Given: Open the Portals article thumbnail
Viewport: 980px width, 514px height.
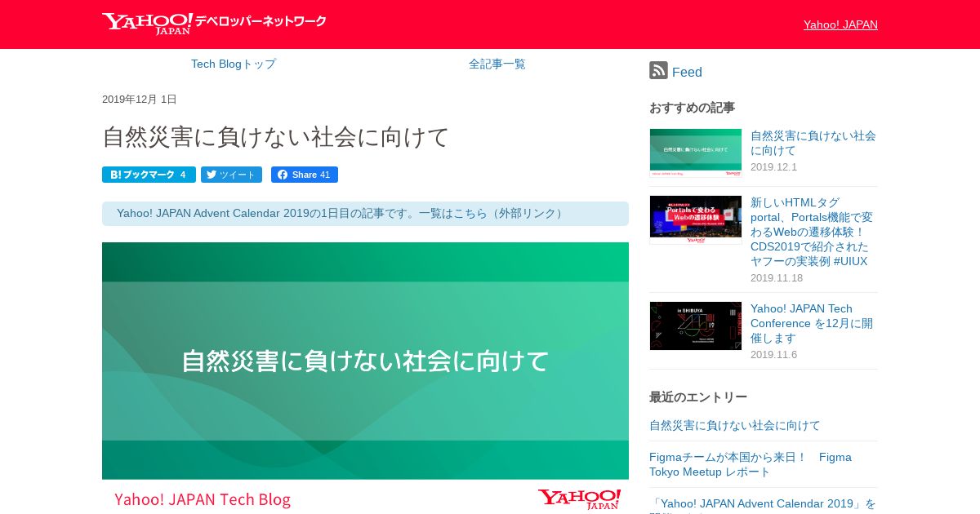Looking at the screenshot, I should (696, 219).
